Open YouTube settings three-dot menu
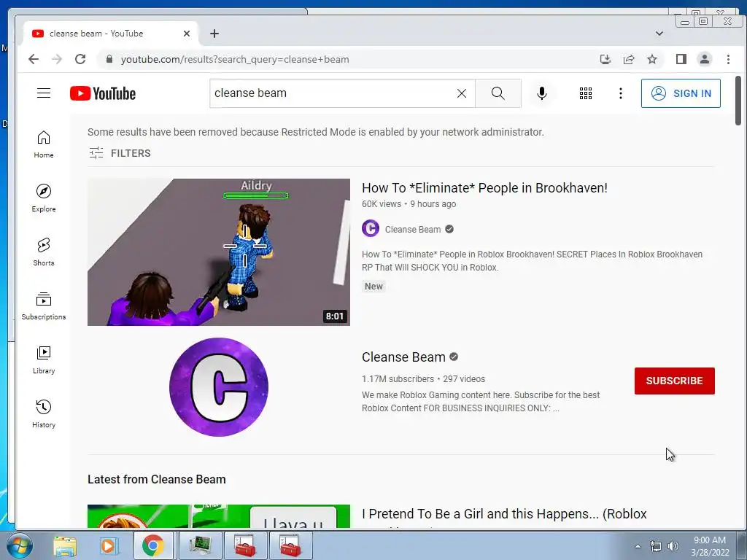Screen dimensions: 747x560 click(x=620, y=93)
